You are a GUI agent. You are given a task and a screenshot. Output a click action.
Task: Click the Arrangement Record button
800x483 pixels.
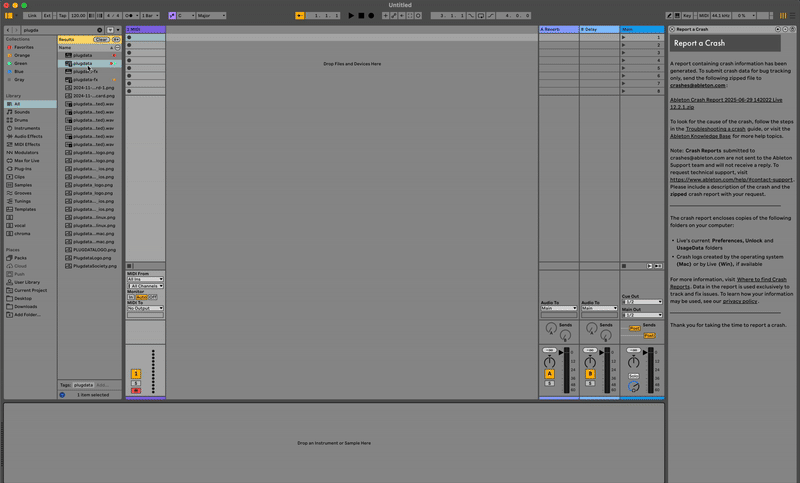click(x=371, y=16)
